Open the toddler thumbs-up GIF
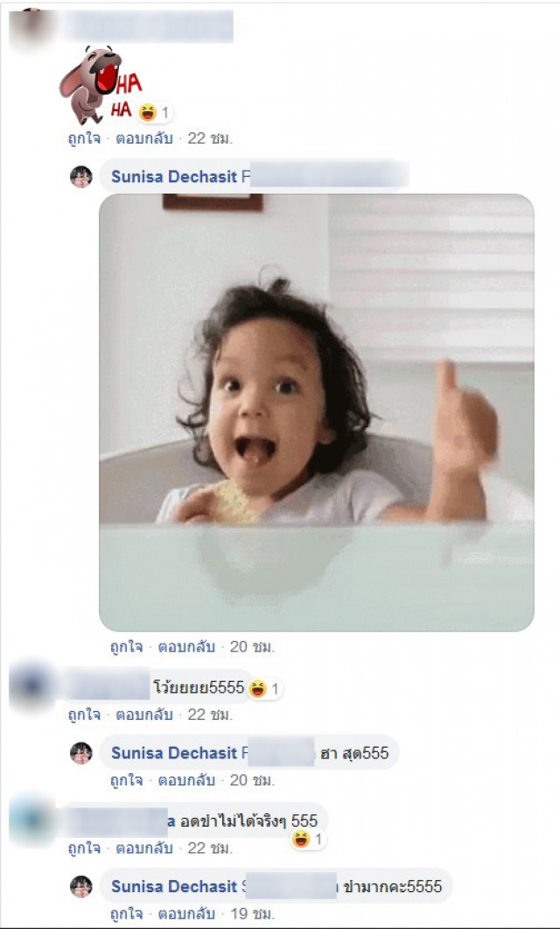Viewport: 560px width, 929px height. coord(317,412)
